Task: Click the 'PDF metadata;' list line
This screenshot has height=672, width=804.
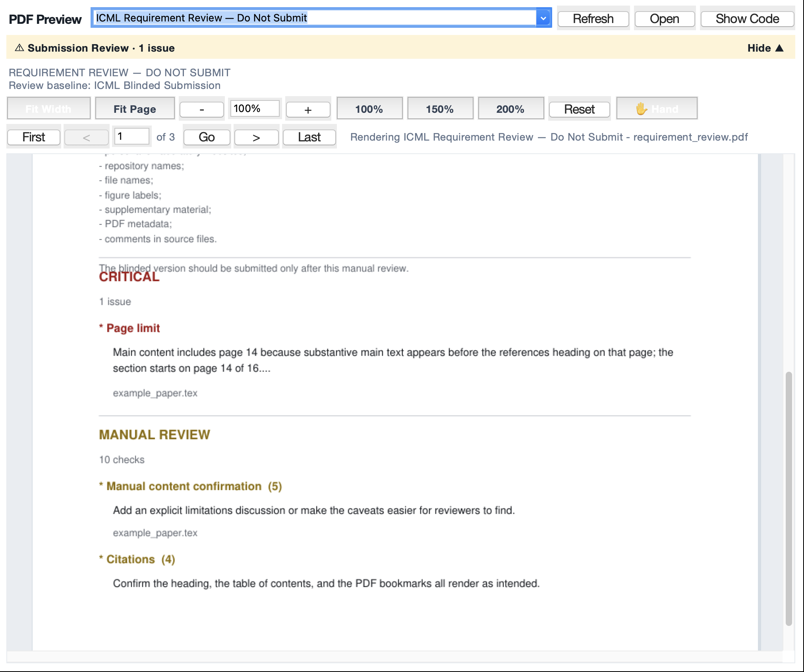Action: (x=135, y=224)
